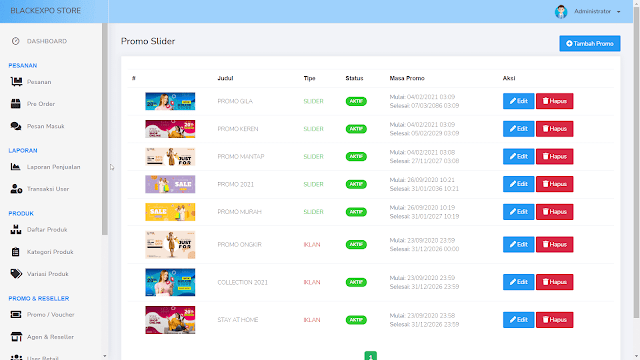Image resolution: width=640 pixels, height=360 pixels.
Task: Click the PROMO 2021 banner thumbnail
Action: coord(170,184)
